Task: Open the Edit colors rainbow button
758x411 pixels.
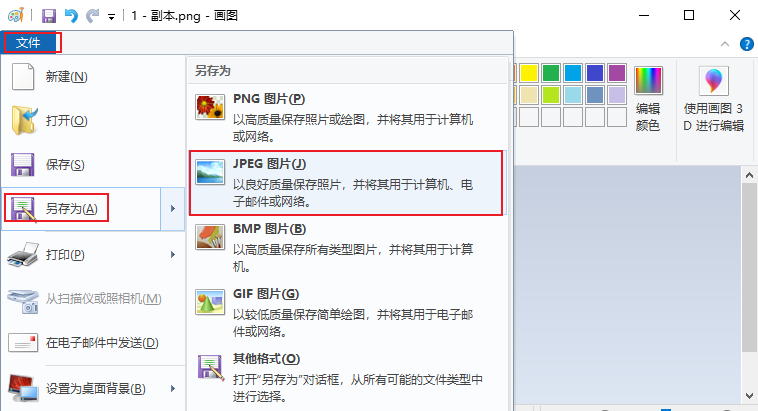Action: (648, 99)
